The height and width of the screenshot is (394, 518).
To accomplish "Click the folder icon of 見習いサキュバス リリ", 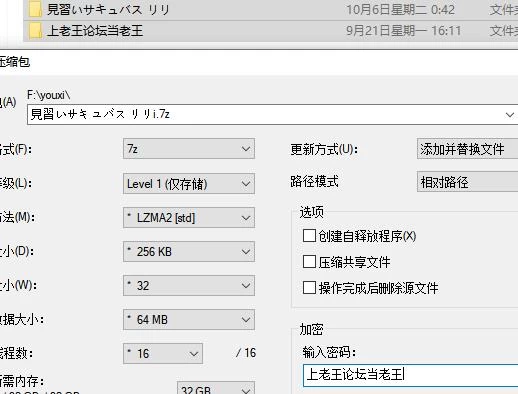I will [35, 9].
